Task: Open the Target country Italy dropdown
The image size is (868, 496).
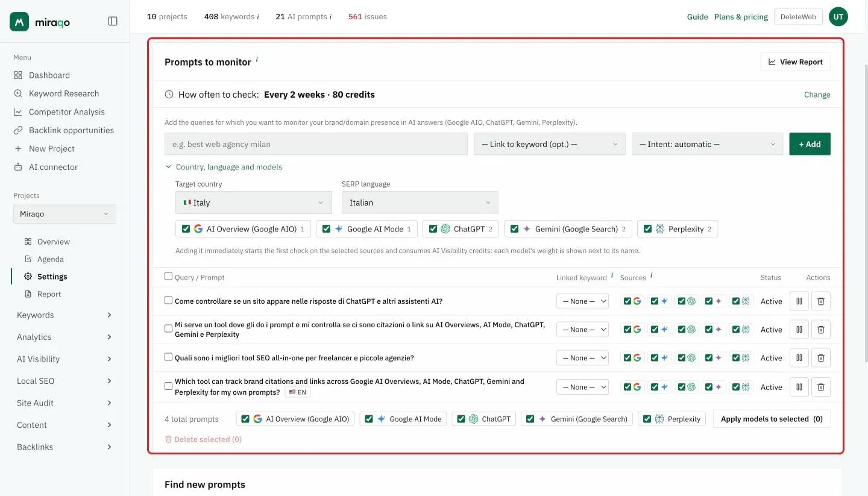Action: click(253, 202)
